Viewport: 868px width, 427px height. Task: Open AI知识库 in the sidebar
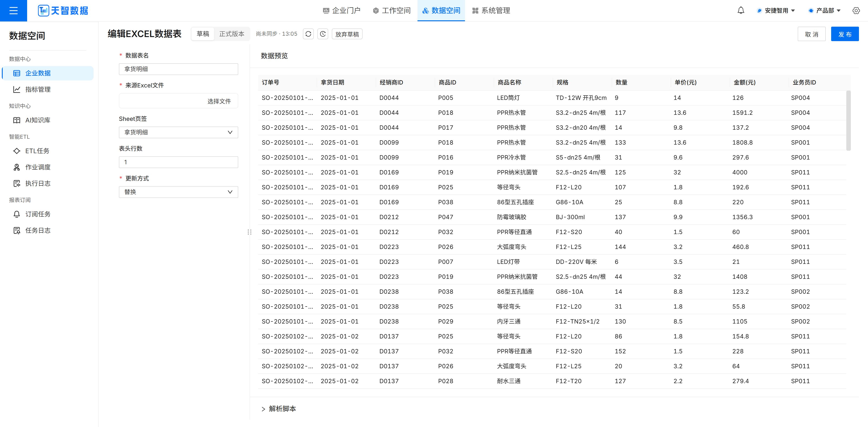tap(48, 120)
